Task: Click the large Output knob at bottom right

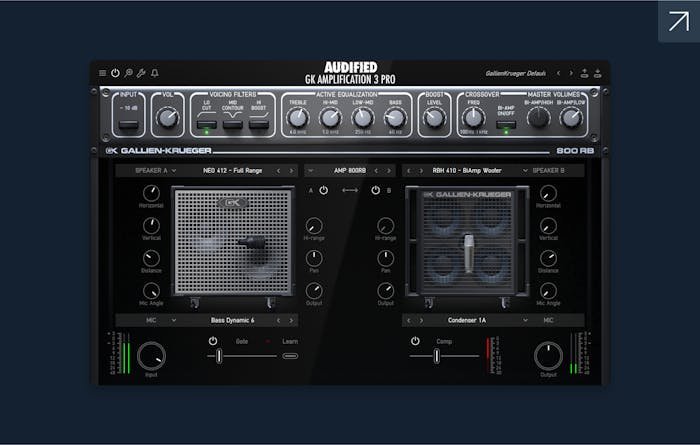Action: [x=548, y=356]
